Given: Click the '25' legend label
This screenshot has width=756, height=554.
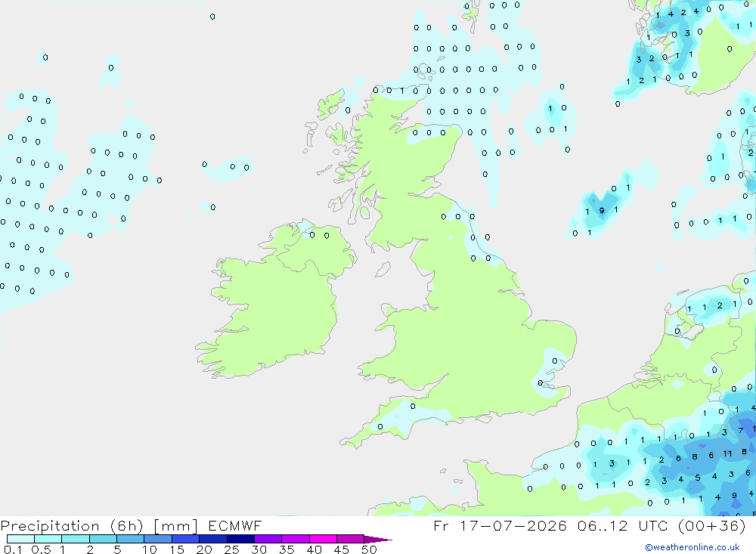Looking at the screenshot, I should (x=231, y=549).
